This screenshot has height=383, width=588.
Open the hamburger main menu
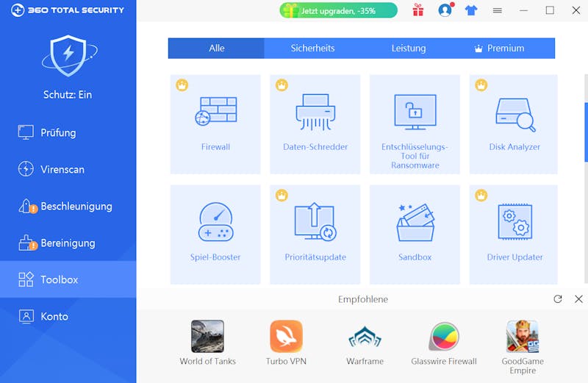tap(498, 10)
